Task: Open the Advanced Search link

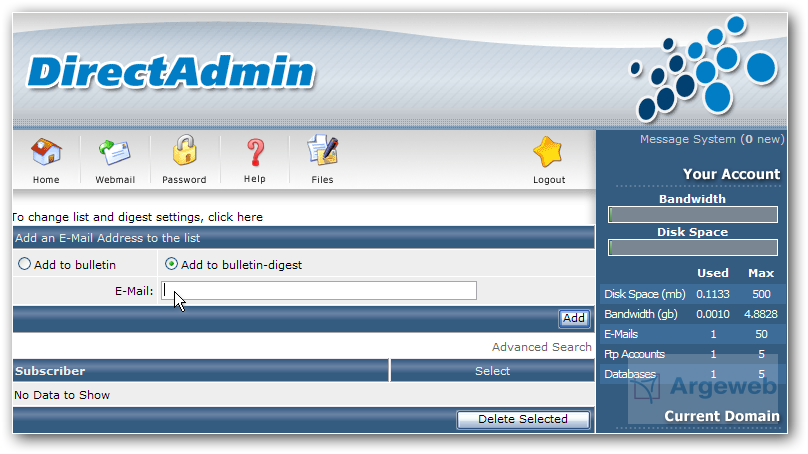Action: [x=542, y=347]
